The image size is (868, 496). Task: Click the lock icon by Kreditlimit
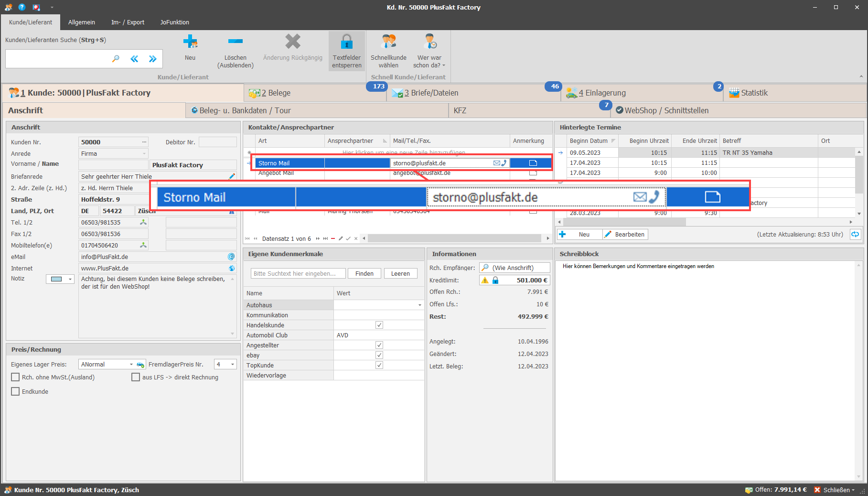[495, 280]
